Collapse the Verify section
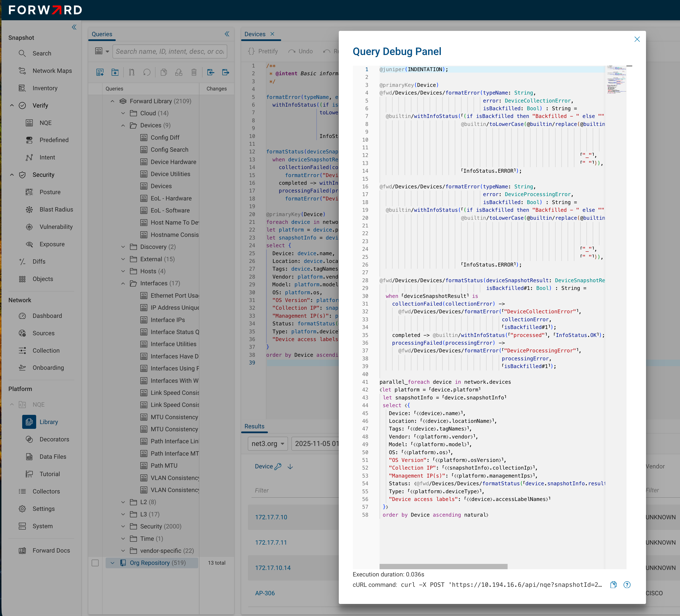 pos(12,106)
